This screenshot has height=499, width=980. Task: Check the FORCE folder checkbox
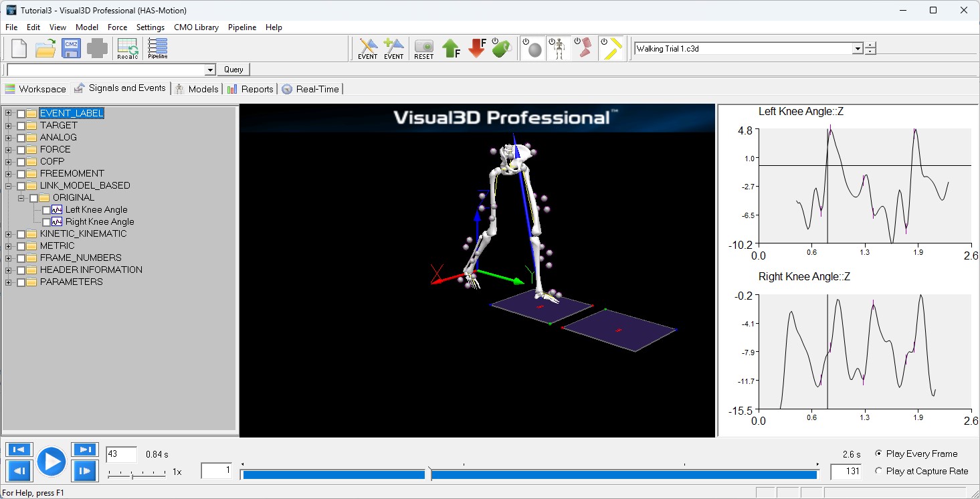tap(21, 150)
